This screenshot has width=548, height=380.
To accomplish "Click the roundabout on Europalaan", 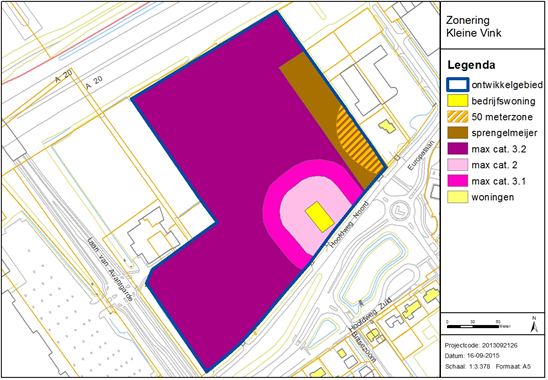I will coord(398,210).
